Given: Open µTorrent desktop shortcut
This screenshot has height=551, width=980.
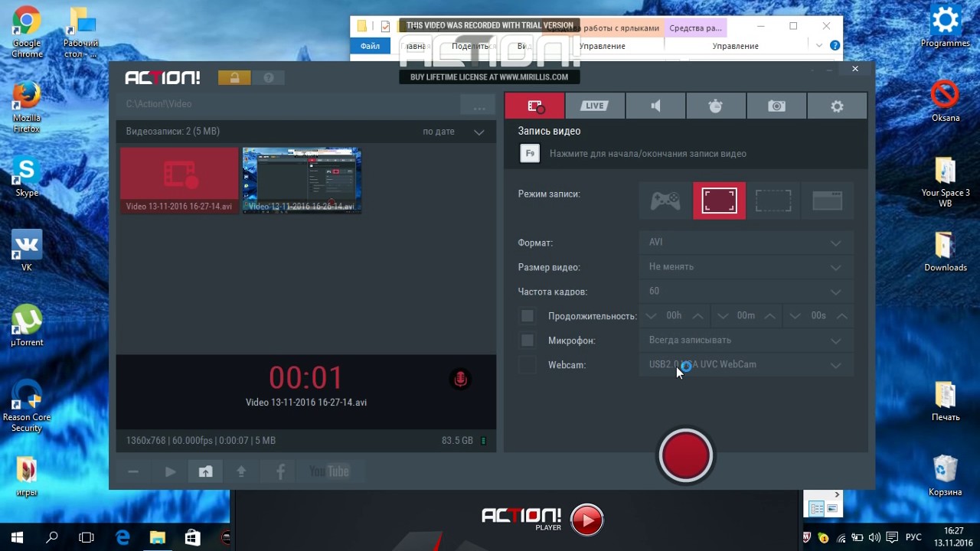Looking at the screenshot, I should tap(27, 326).
